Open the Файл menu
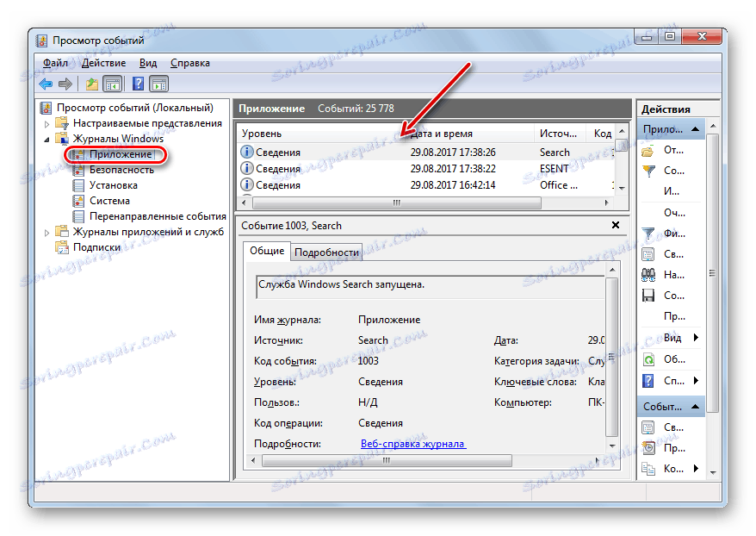756x536 pixels. [x=55, y=63]
